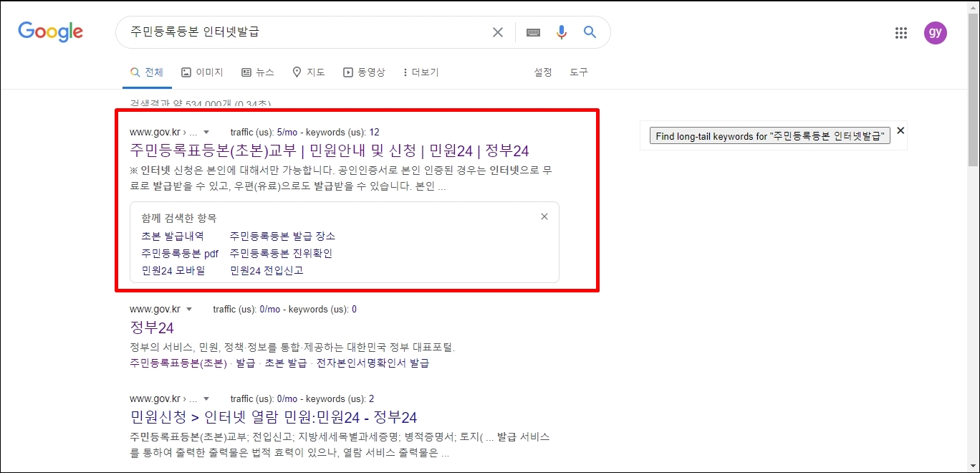Click keywords value 2 in 민원신청 result
980x473 pixels.
pos(371,399)
